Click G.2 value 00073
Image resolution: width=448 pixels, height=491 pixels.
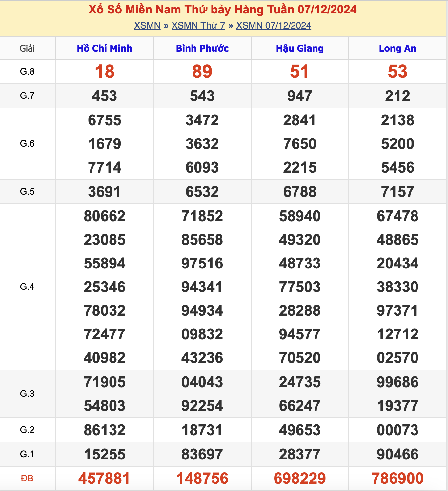[397, 430]
